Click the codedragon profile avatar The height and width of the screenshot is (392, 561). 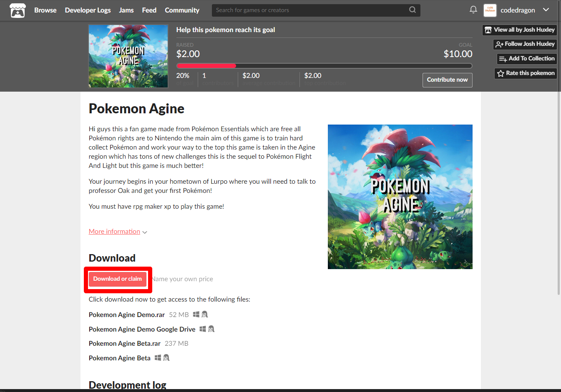[x=490, y=10]
